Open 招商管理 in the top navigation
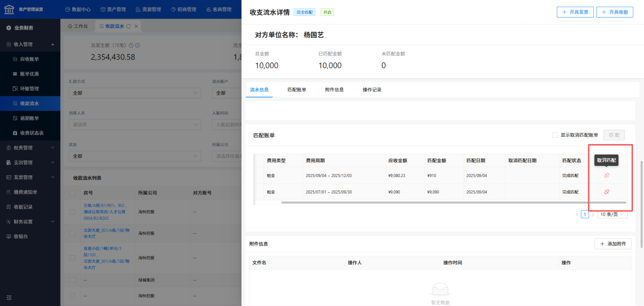This screenshot has height=306, width=644. point(184,9)
